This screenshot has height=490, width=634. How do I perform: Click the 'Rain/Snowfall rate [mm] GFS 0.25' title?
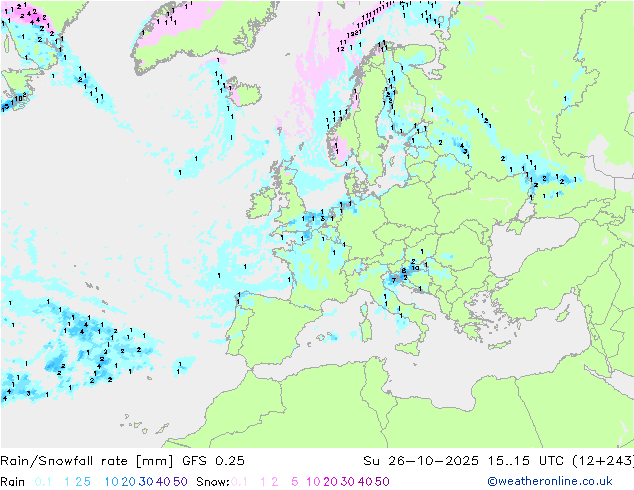[x=123, y=461]
